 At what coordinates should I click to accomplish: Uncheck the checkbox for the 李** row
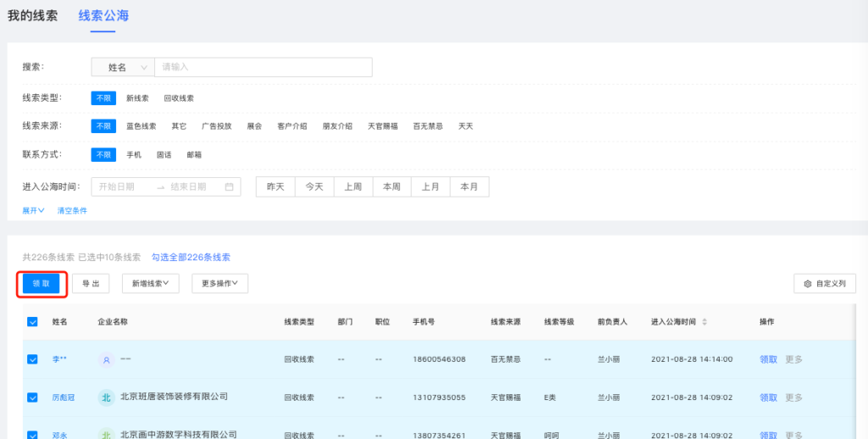tap(32, 359)
